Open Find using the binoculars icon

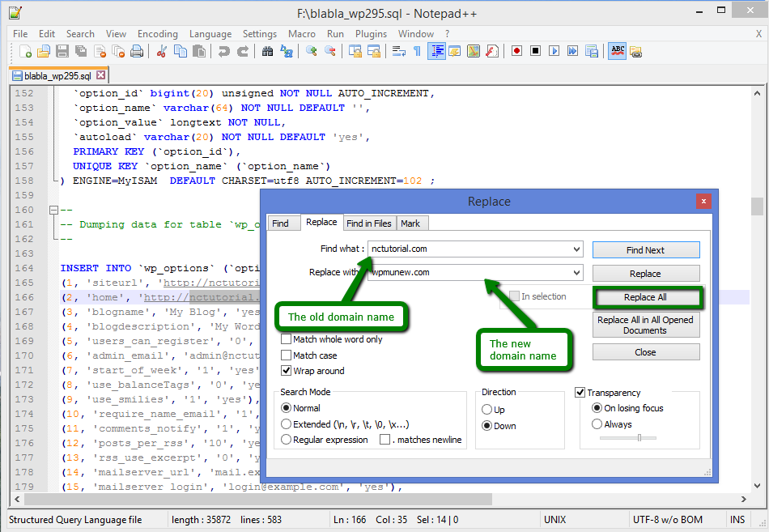(x=267, y=51)
